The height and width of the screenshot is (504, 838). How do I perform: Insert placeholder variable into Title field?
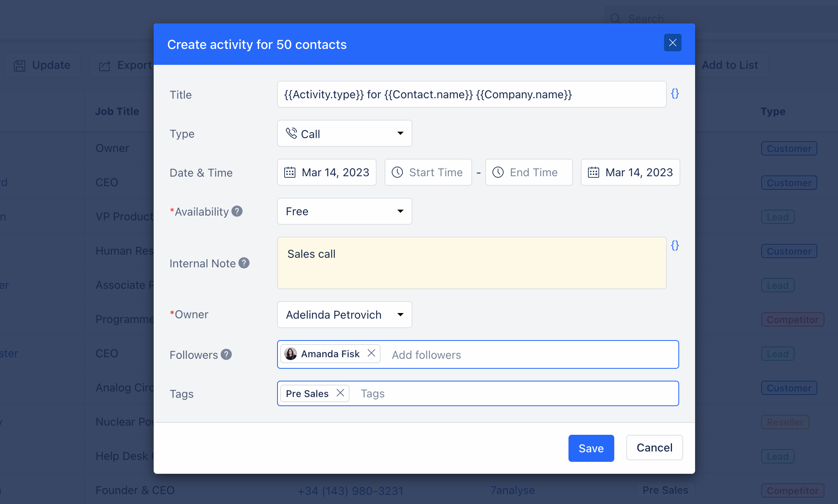[675, 94]
